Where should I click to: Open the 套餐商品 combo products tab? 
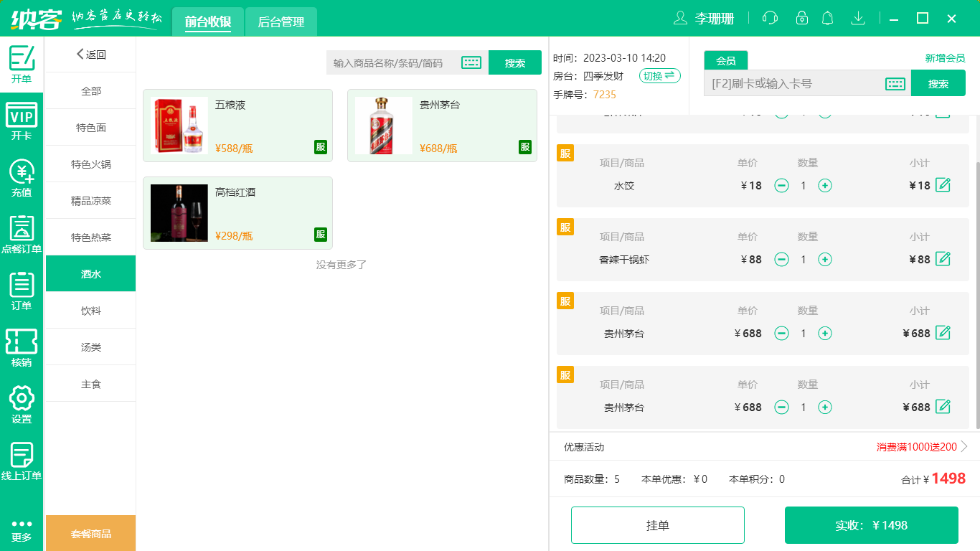pos(90,533)
